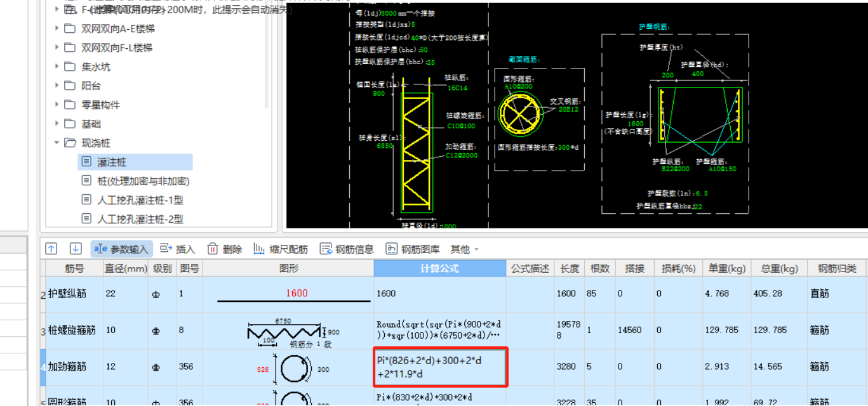The width and height of the screenshot is (868, 406).
Task: Click the 长度 column header
Action: tap(570, 268)
